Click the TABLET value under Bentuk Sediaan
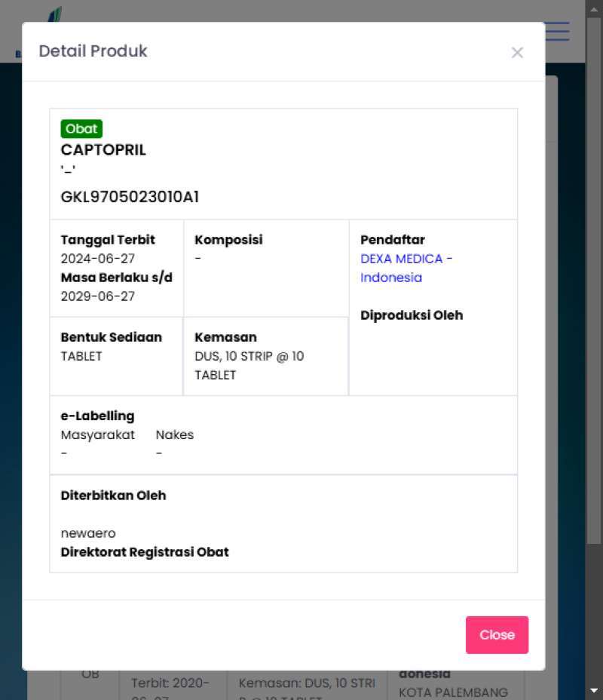The height and width of the screenshot is (700, 603). [81, 356]
